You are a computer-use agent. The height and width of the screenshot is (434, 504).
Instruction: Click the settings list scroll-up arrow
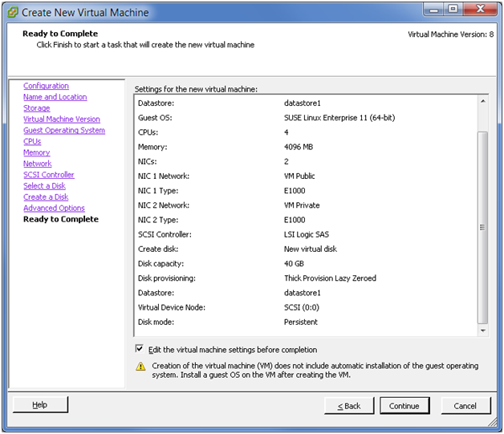483,101
